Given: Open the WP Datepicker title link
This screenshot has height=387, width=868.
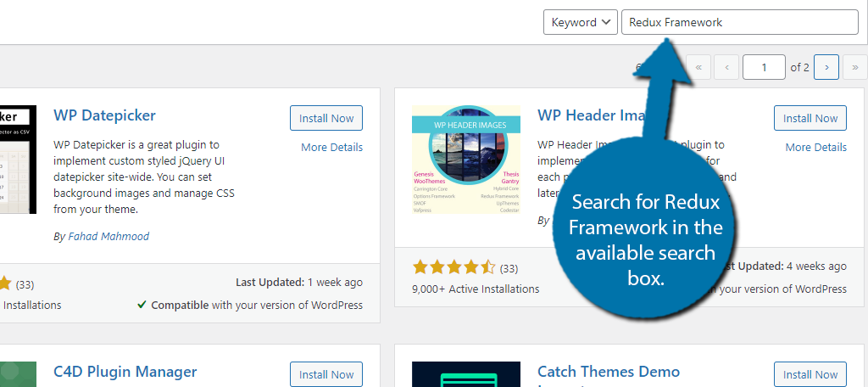Looking at the screenshot, I should pyautogui.click(x=104, y=115).
